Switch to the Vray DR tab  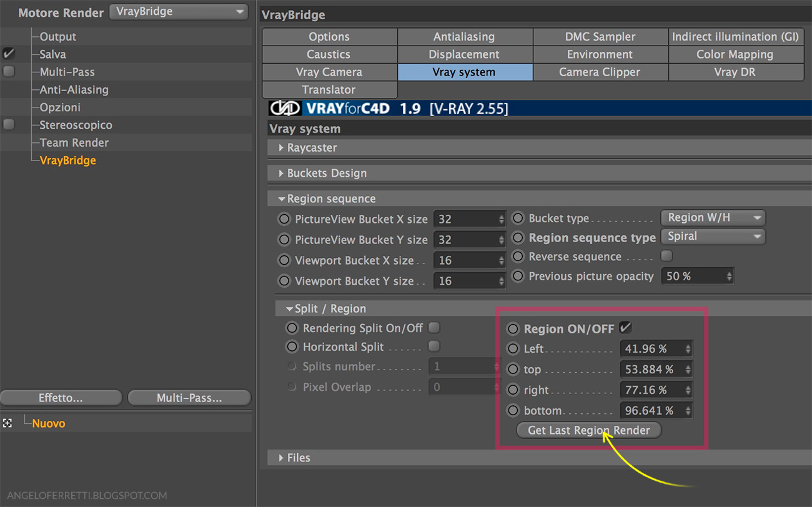pyautogui.click(x=736, y=72)
